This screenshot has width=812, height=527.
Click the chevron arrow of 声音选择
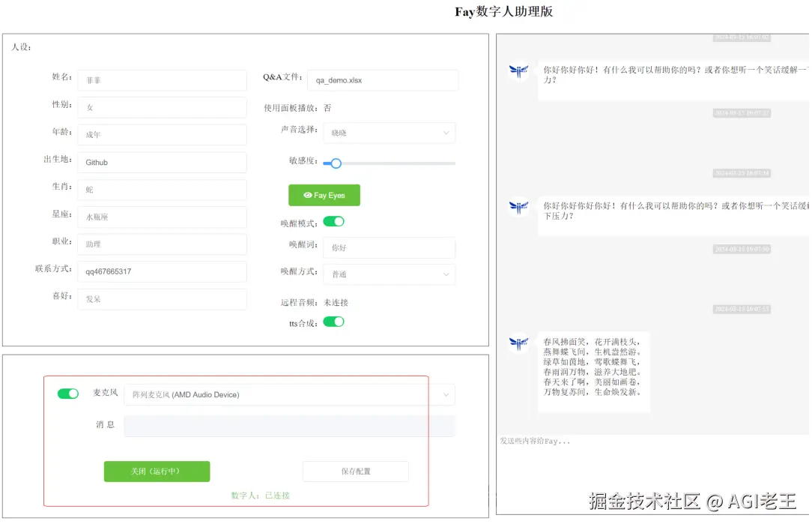[446, 133]
